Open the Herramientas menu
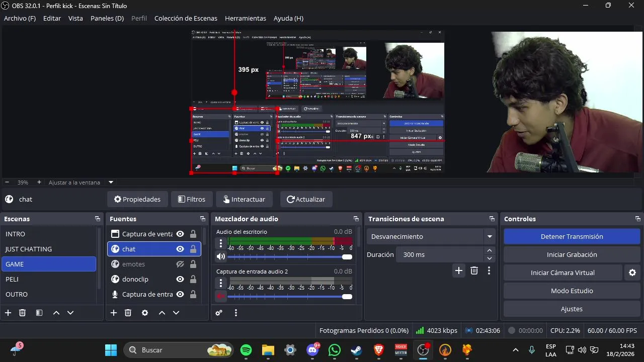 coord(246,18)
